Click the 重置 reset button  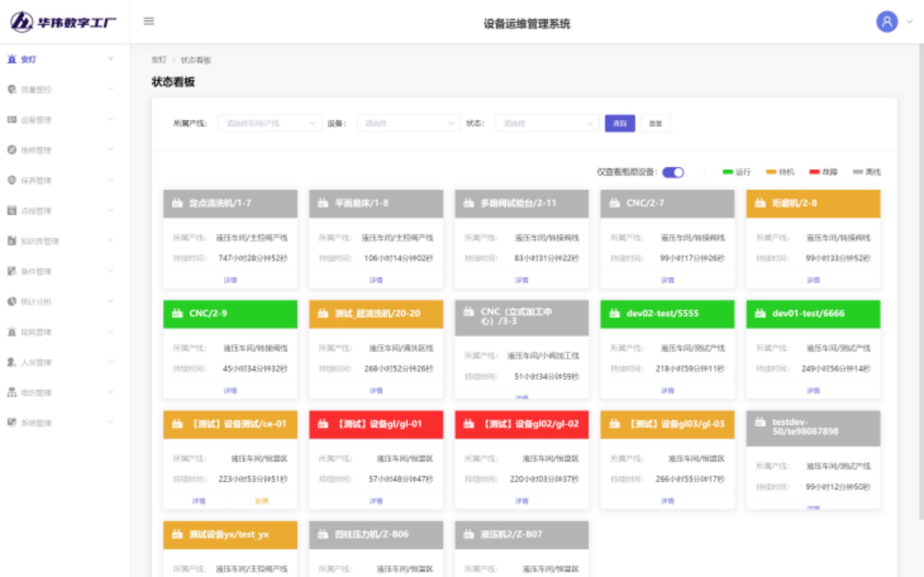click(x=655, y=123)
